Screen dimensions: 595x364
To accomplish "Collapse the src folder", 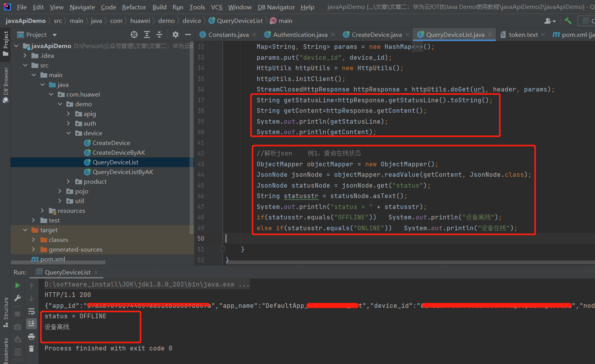I will tap(25, 65).
